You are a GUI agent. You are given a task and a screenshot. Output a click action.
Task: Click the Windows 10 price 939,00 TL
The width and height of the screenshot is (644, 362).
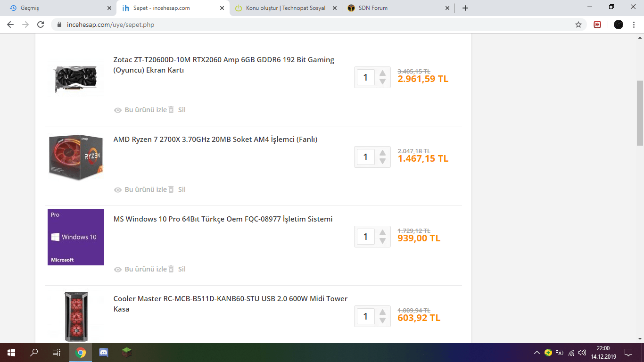click(x=419, y=238)
